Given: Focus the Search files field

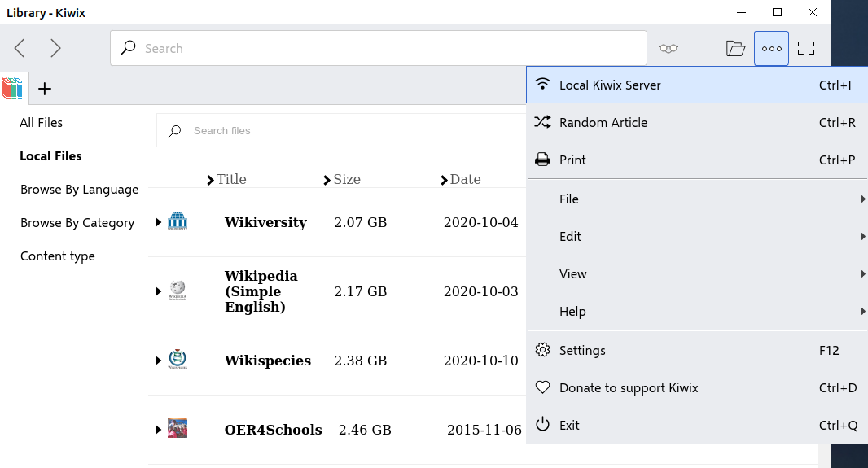Looking at the screenshot, I should pyautogui.click(x=341, y=130).
